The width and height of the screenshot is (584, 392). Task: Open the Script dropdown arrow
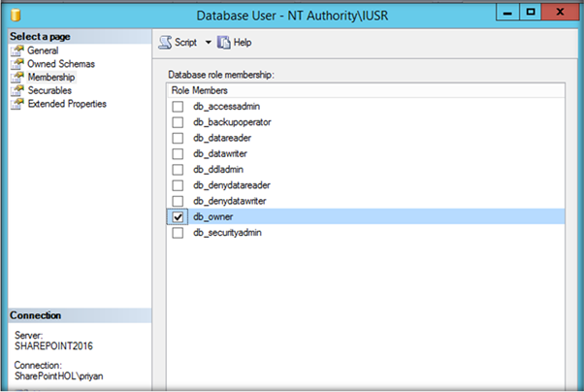click(x=209, y=43)
